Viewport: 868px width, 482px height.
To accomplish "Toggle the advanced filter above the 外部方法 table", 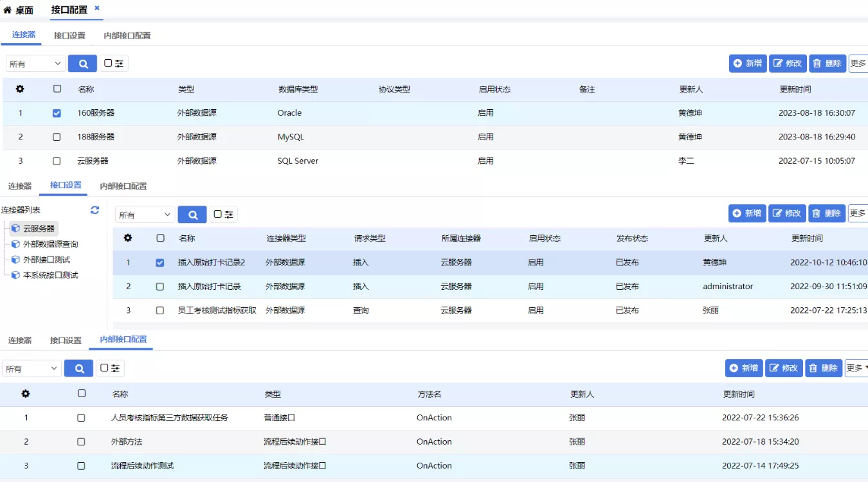I will 110,368.
